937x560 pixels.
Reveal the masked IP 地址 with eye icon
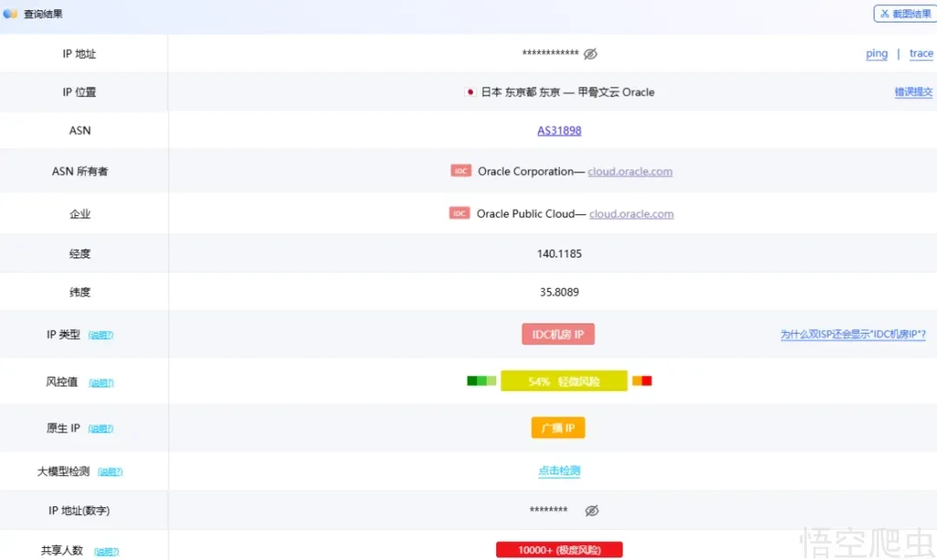[590, 54]
